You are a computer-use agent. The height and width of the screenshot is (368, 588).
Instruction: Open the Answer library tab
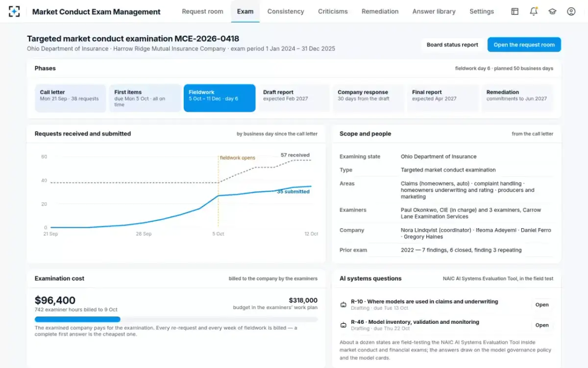pyautogui.click(x=434, y=11)
